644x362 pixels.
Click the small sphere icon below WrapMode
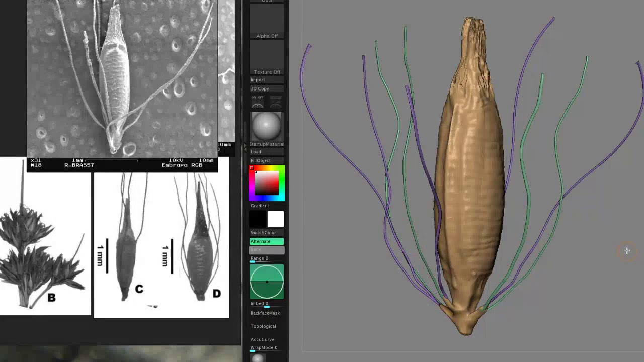(x=258, y=358)
